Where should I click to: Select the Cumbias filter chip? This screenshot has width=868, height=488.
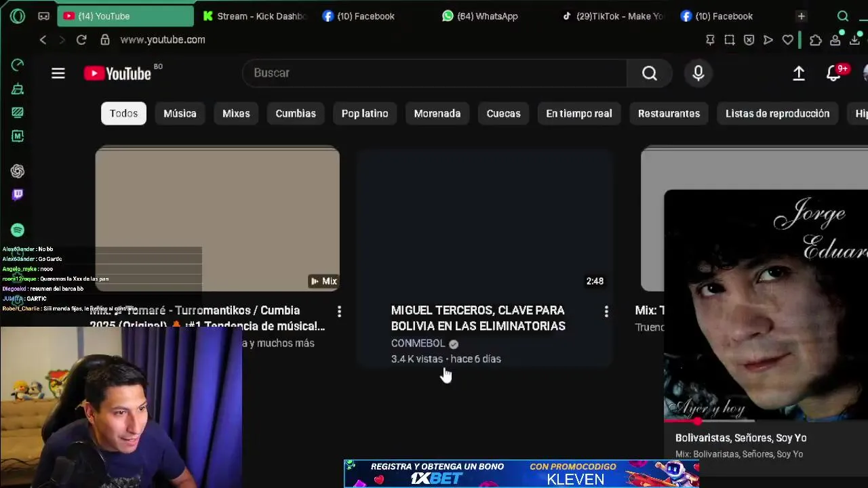296,113
